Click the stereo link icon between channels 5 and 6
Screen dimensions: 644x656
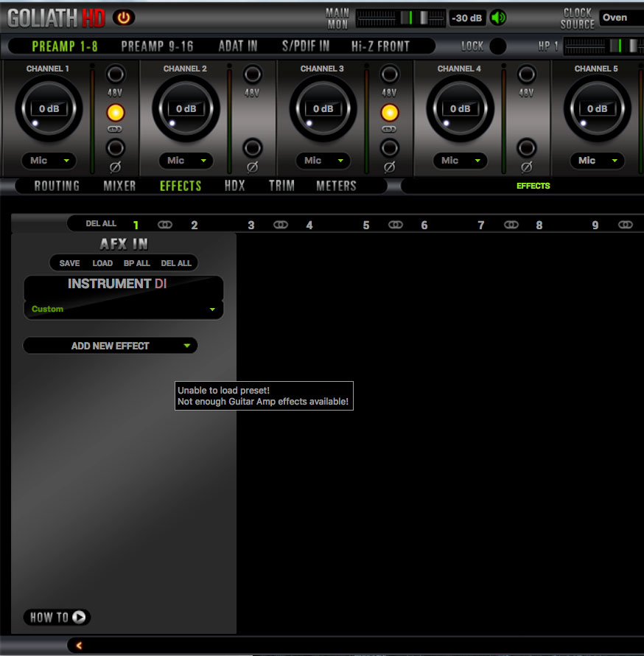[396, 224]
